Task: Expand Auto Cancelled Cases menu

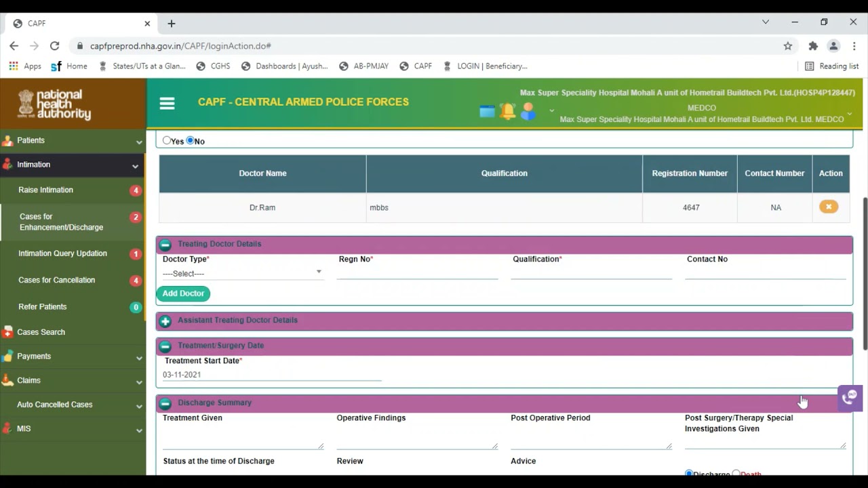Action: [x=139, y=405]
